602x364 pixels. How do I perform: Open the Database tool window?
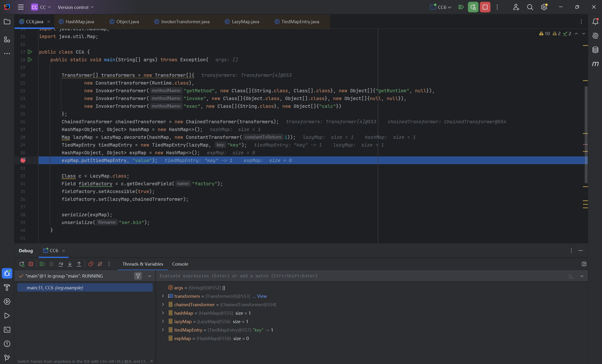(595, 50)
